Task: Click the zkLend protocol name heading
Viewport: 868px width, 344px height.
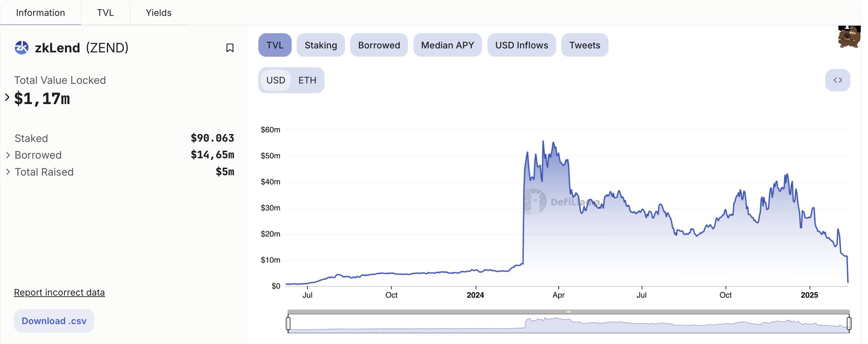Action: pos(57,48)
